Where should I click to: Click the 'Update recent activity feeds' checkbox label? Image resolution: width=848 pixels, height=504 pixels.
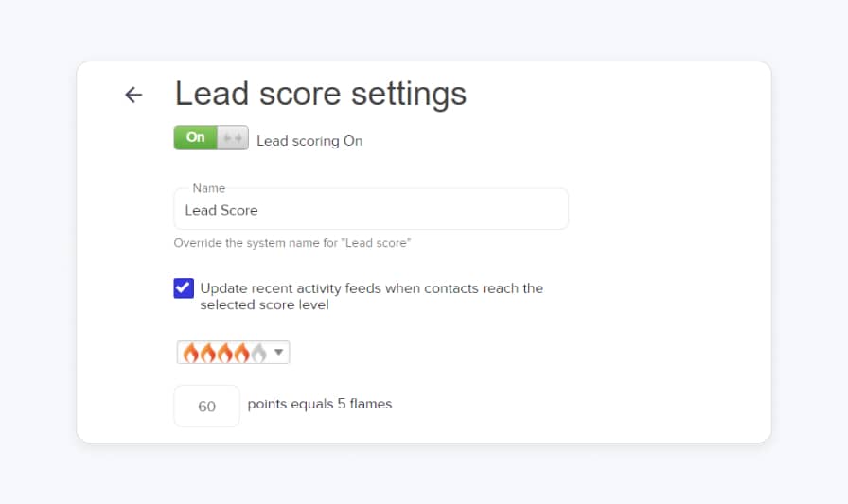(371, 288)
